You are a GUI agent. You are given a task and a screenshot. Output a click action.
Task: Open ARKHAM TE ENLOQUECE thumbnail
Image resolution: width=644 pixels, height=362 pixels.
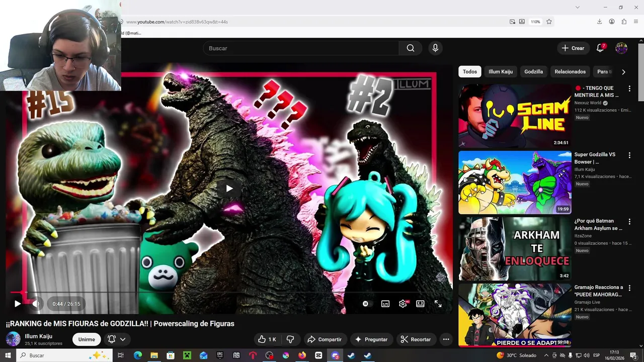pos(515,248)
